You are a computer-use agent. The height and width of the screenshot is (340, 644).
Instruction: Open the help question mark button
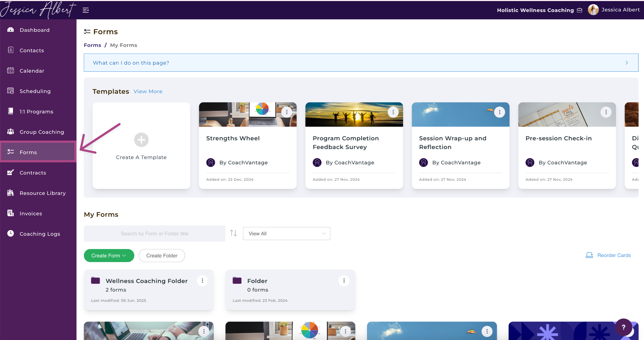pos(624,327)
